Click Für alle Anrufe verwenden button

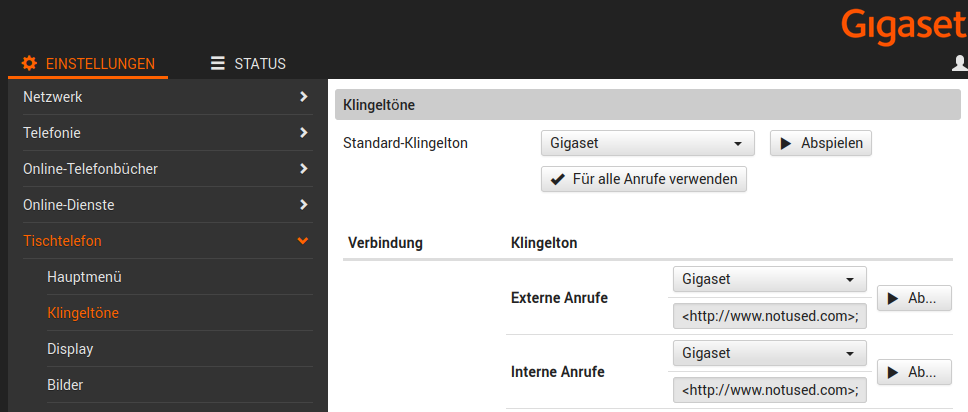(x=643, y=180)
